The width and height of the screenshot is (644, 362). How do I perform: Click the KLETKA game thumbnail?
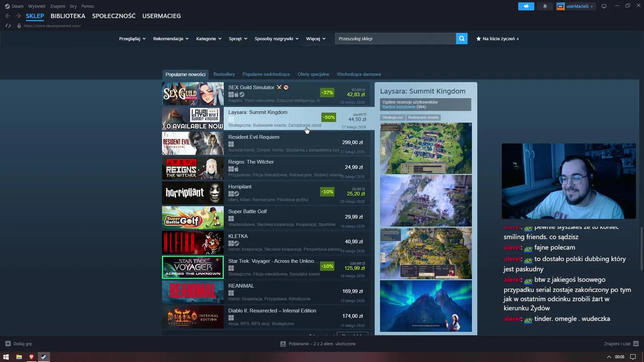(193, 242)
